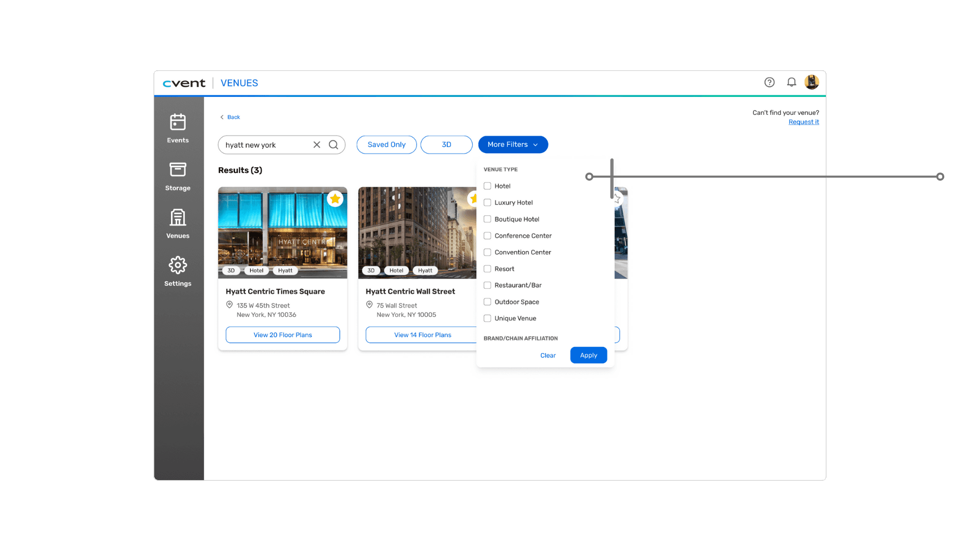The image size is (980, 551).
Task: Click the Request it link
Action: pyautogui.click(x=803, y=122)
